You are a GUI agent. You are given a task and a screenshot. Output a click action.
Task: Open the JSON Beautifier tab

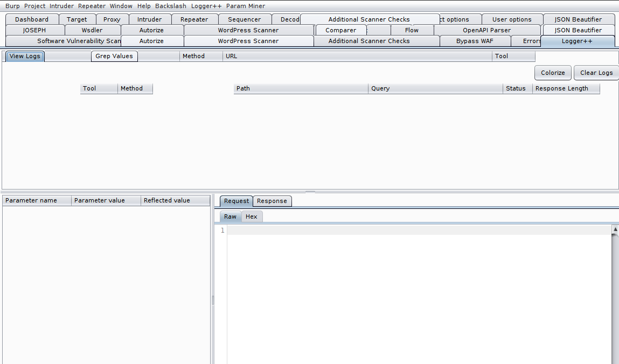click(578, 19)
